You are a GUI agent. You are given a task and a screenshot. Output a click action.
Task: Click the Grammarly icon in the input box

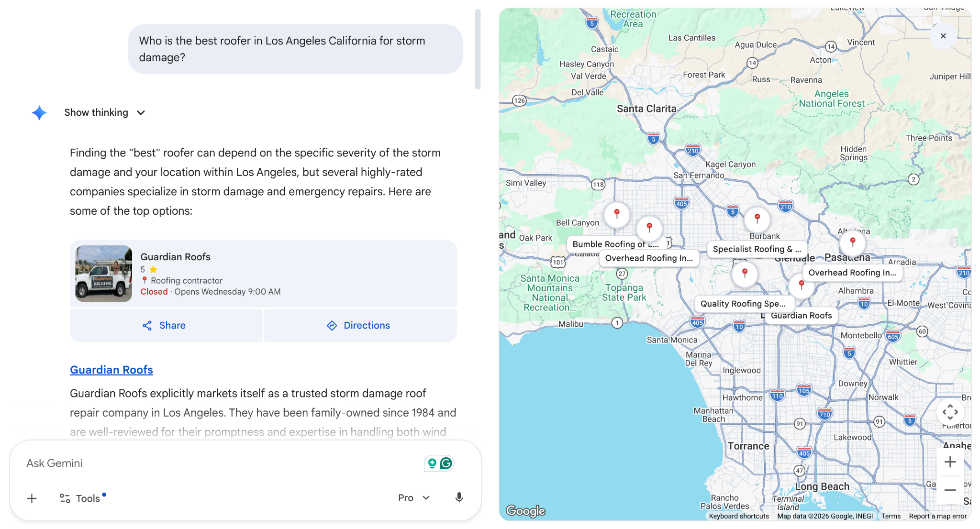point(446,463)
